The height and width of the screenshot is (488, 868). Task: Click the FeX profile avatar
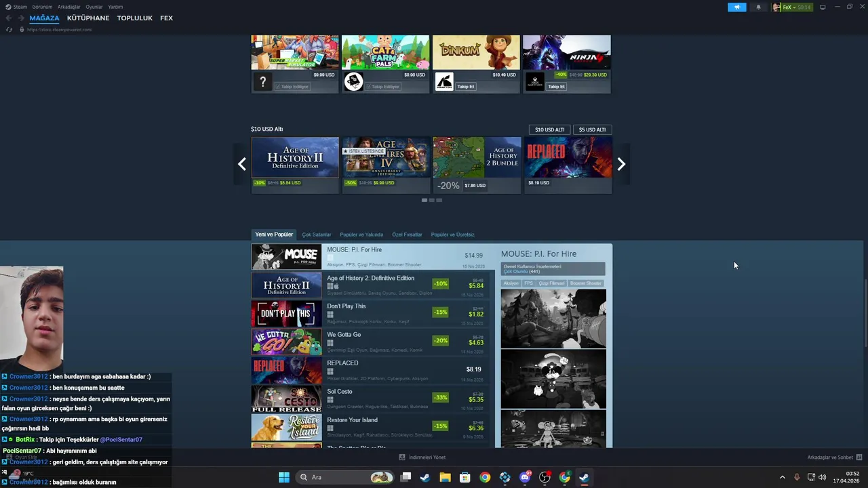tap(777, 7)
